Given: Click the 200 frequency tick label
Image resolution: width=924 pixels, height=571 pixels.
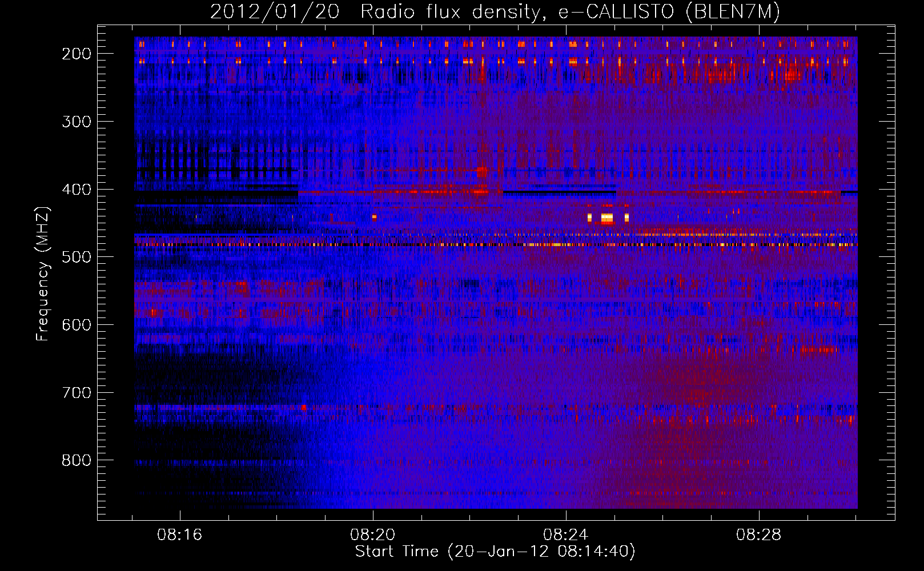Looking at the screenshot, I should (77, 54).
